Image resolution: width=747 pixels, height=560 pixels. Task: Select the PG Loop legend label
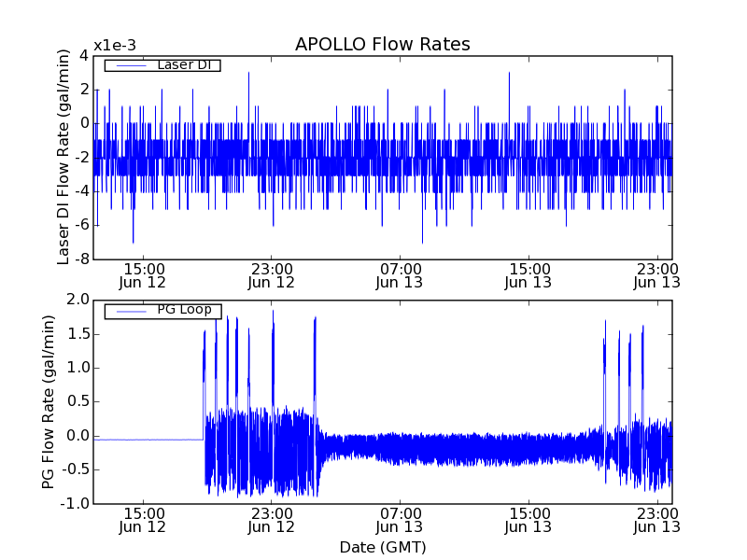pyautogui.click(x=183, y=310)
